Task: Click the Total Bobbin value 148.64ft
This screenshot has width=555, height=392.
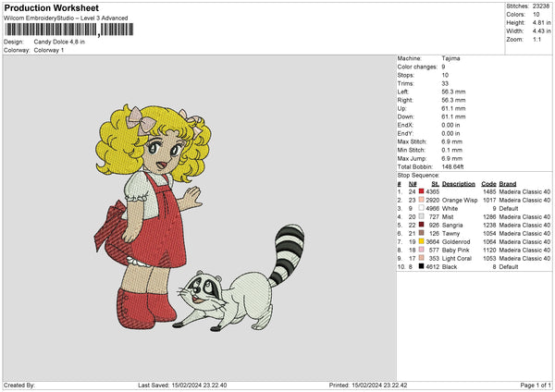Action: pos(452,166)
